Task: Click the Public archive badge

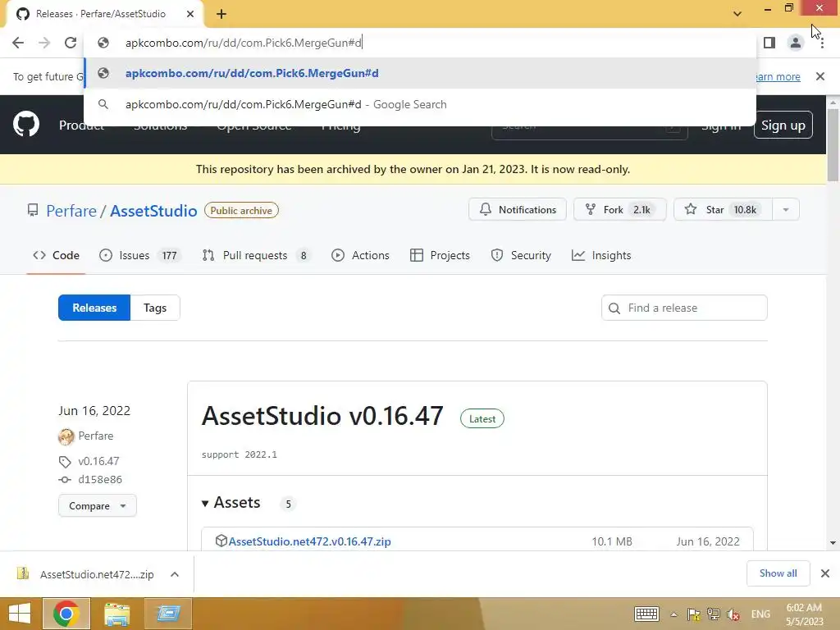Action: (x=241, y=211)
